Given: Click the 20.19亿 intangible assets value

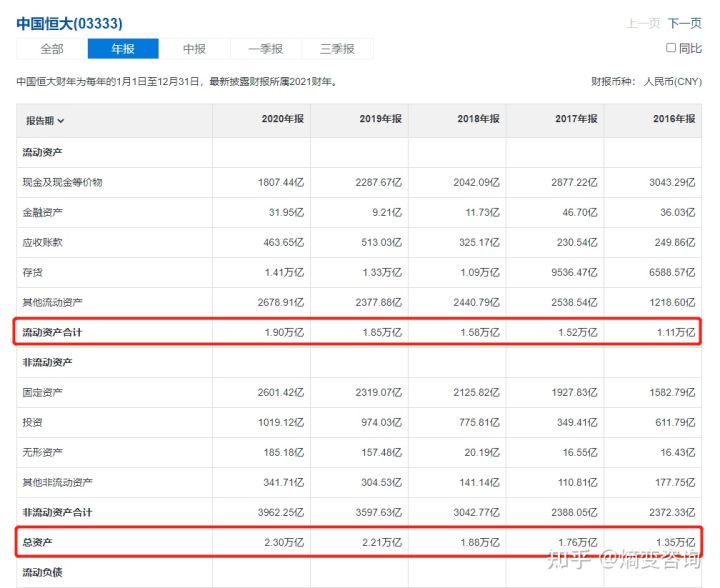Looking at the screenshot, I should (x=482, y=452).
